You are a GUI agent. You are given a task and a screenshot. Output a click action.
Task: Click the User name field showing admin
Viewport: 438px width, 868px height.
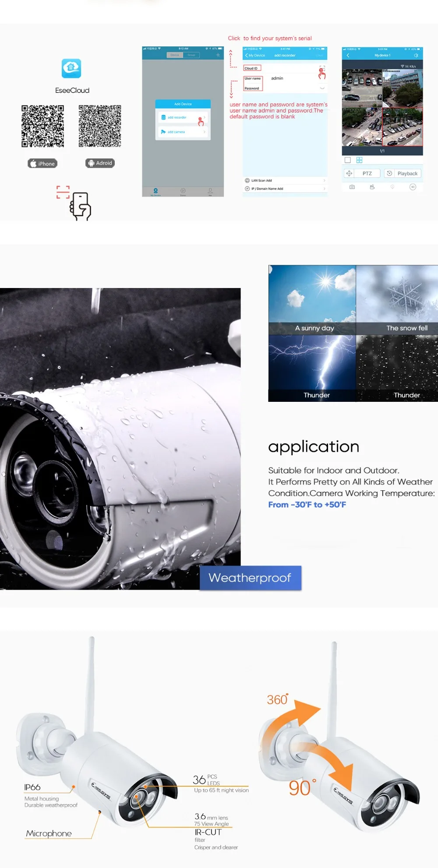click(x=285, y=78)
